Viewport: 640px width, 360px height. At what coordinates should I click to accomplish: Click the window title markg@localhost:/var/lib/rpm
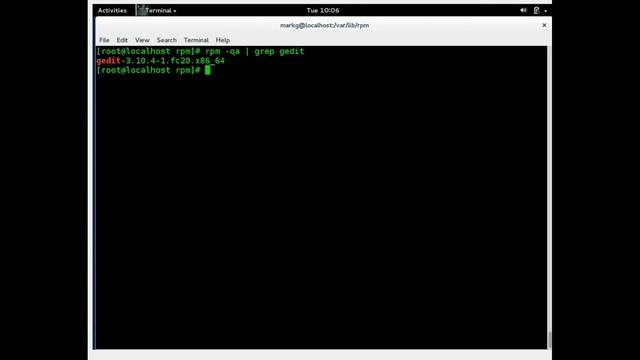tap(324, 25)
